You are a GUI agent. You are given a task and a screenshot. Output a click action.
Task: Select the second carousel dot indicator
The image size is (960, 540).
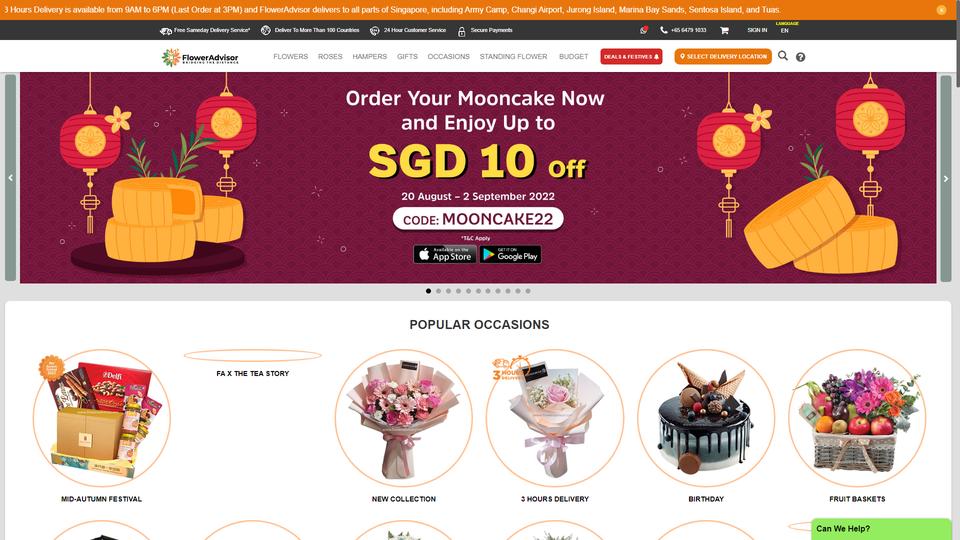coord(438,291)
